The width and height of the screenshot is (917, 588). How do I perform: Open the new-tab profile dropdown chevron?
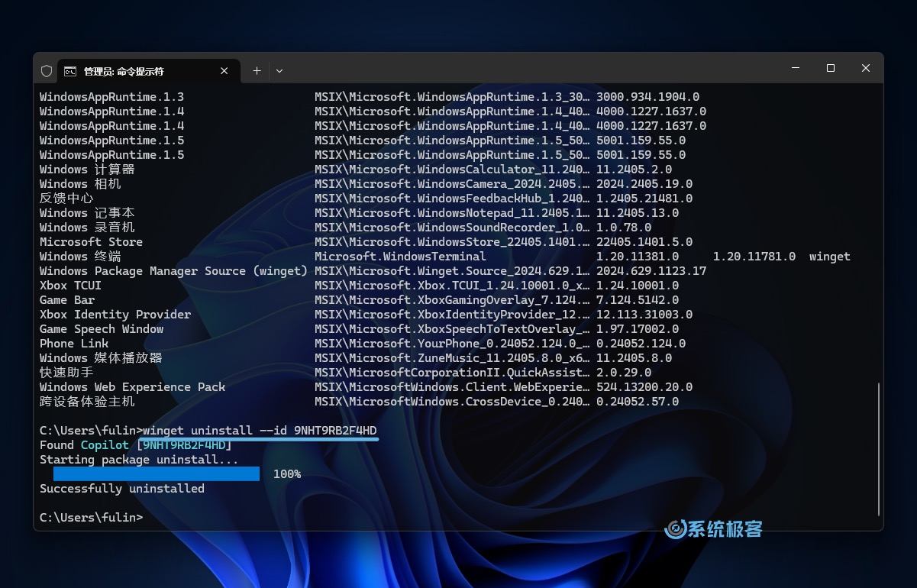(x=279, y=70)
